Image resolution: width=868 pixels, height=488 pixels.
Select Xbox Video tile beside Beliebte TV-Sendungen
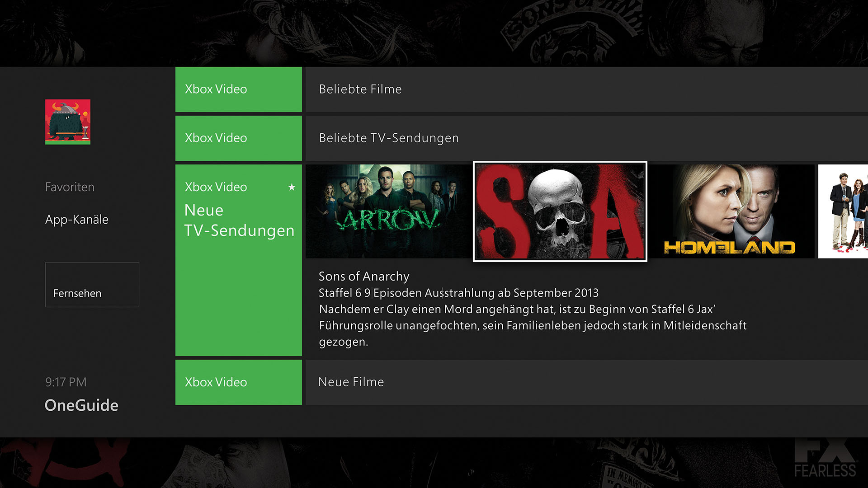click(x=239, y=138)
